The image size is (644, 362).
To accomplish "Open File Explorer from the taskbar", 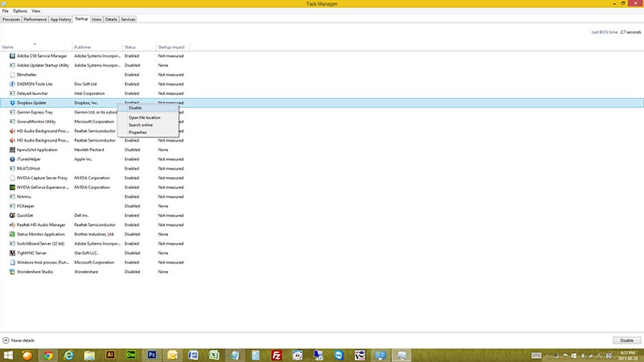I will coord(89,355).
